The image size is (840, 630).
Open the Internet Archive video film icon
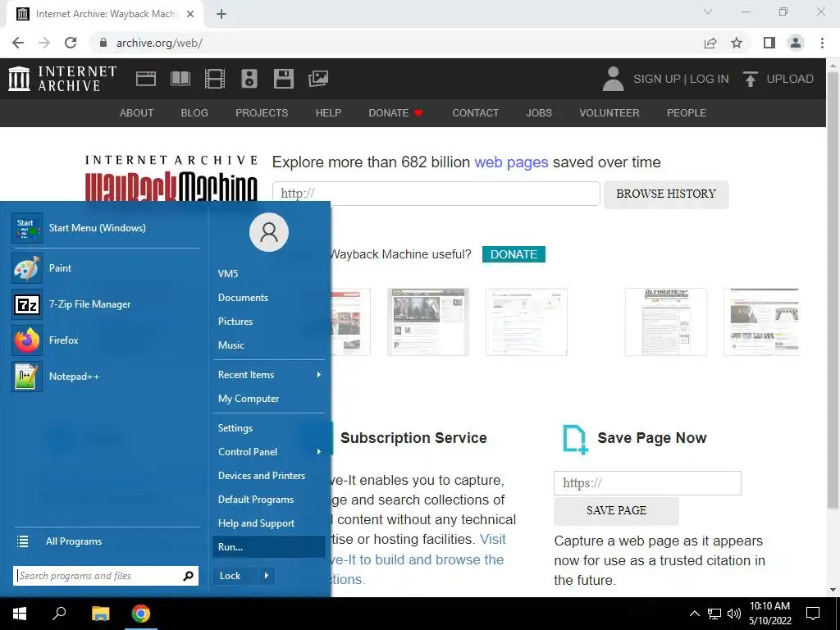pos(215,79)
